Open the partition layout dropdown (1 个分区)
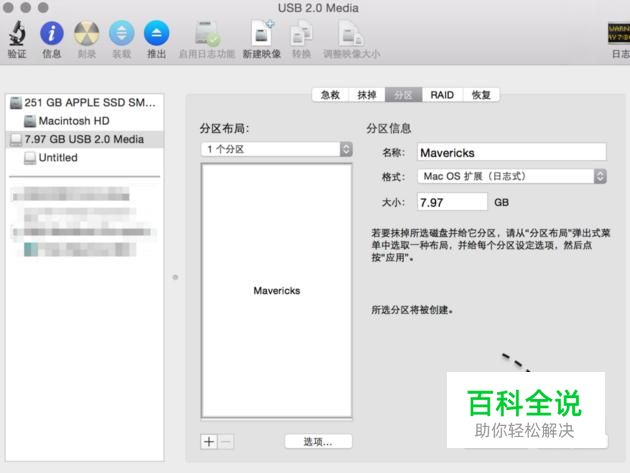This screenshot has height=473, width=630. coord(276,149)
